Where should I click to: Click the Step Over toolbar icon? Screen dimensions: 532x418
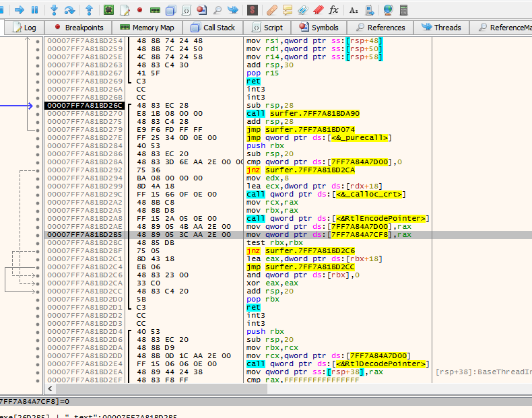[70, 10]
